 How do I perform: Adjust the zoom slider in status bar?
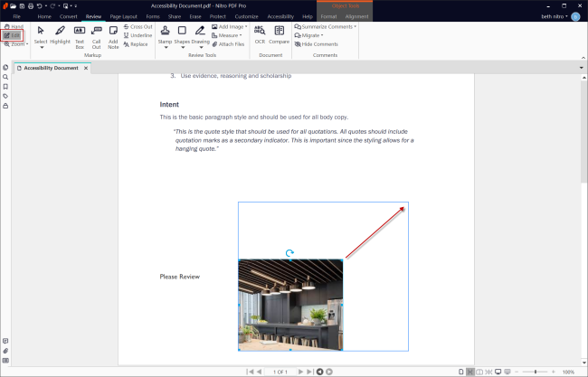point(536,372)
